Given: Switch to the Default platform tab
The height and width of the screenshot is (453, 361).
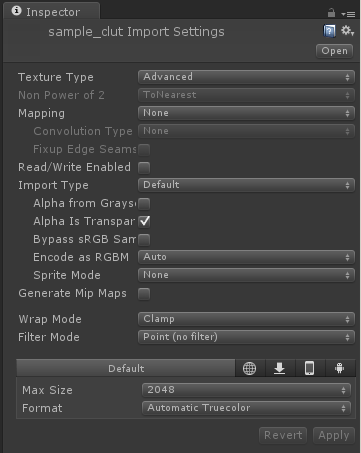Looking at the screenshot, I should click(x=126, y=368).
